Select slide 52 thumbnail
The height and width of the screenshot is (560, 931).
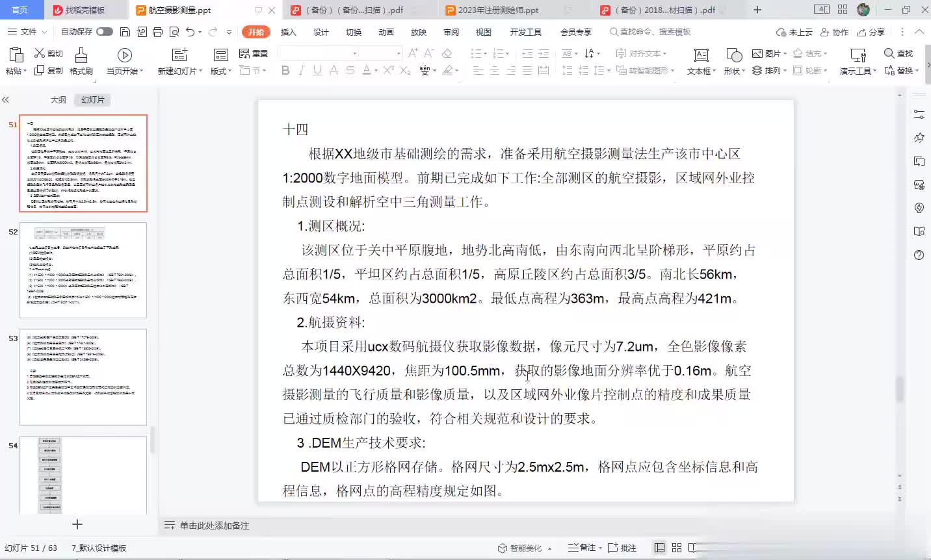point(83,270)
